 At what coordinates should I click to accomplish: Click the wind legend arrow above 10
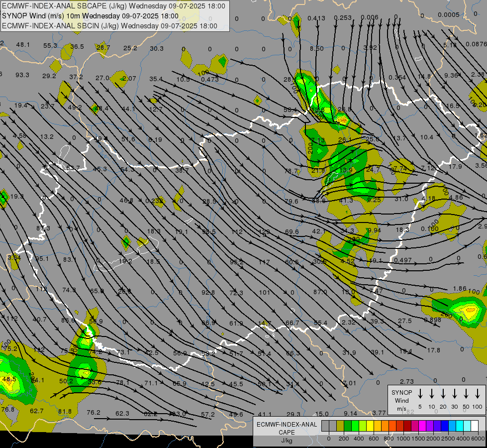click(x=431, y=394)
